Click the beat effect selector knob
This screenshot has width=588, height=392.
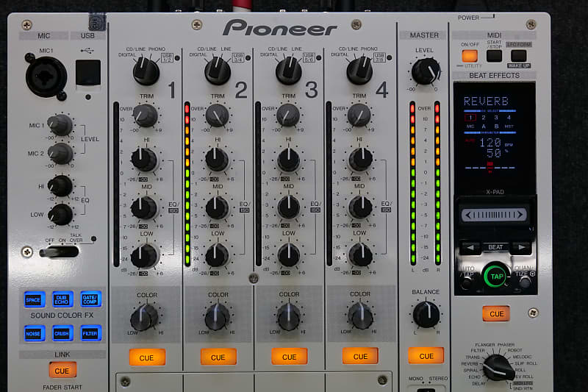click(498, 367)
